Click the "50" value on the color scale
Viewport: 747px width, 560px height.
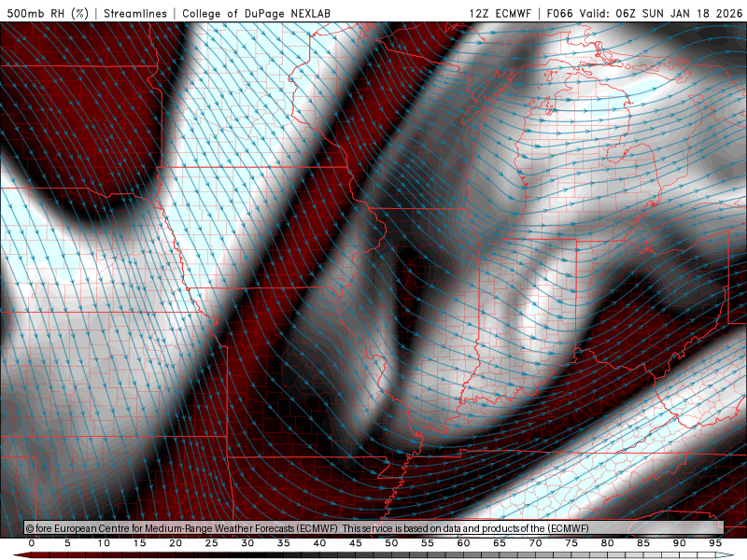[x=391, y=543]
